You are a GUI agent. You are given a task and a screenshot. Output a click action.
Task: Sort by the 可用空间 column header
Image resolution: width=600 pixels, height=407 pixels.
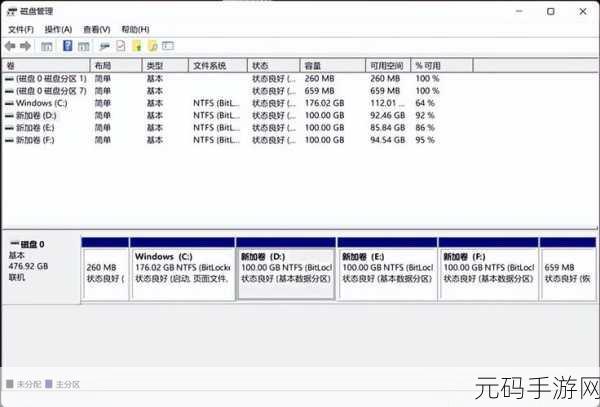coord(388,66)
